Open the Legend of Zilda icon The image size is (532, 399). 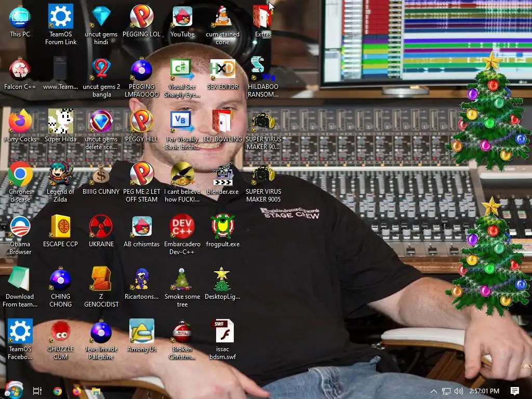point(60,174)
